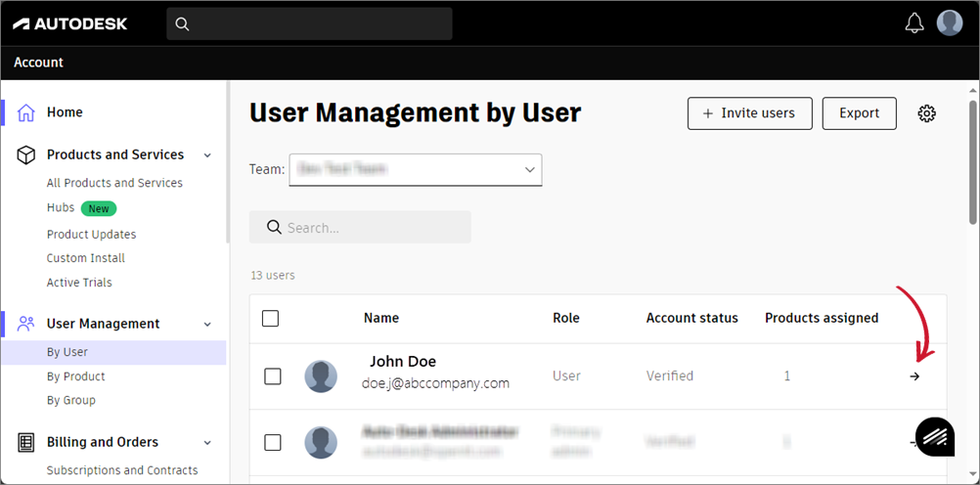Open All Products and Services

pos(114,183)
